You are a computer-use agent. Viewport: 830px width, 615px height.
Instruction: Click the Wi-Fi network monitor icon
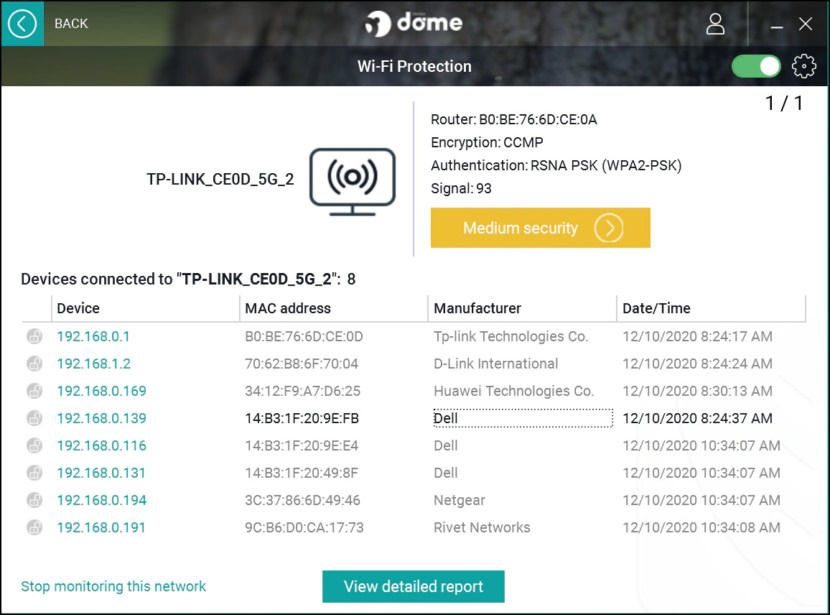[353, 182]
